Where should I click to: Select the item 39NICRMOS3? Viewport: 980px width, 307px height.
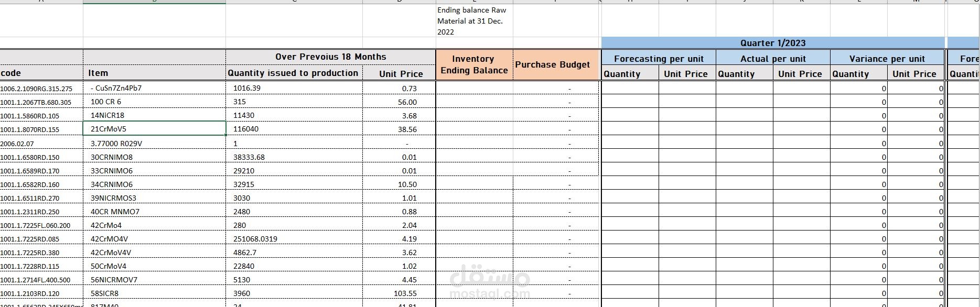154,198
